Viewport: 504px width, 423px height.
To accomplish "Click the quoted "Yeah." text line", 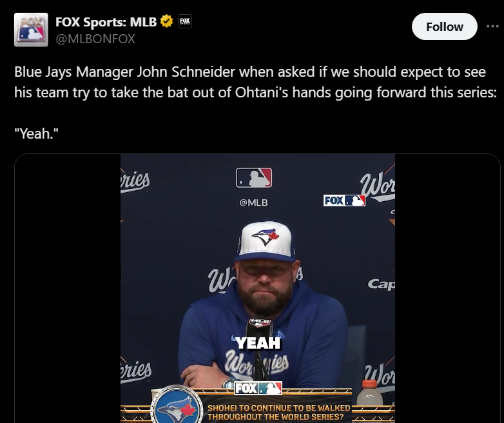I will pyautogui.click(x=36, y=133).
